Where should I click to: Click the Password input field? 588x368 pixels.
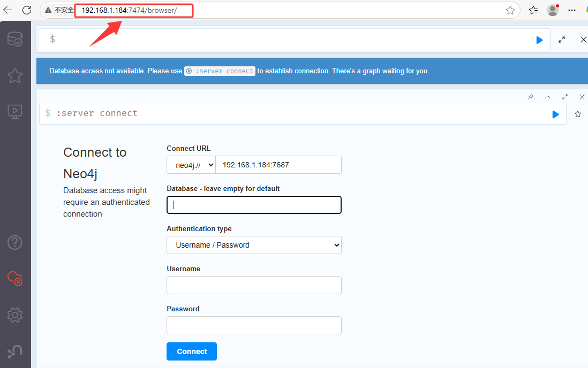pyautogui.click(x=254, y=325)
